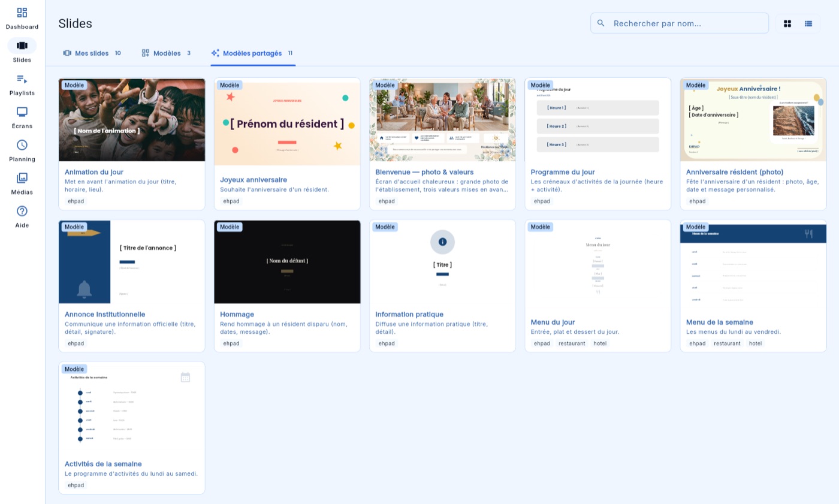Open the Activités de la semaine thumbnail

132,408
